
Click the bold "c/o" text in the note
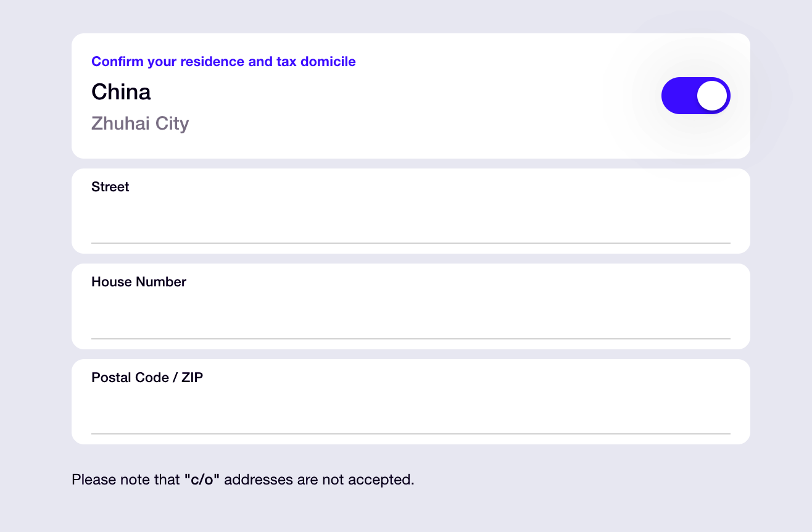coord(202,480)
